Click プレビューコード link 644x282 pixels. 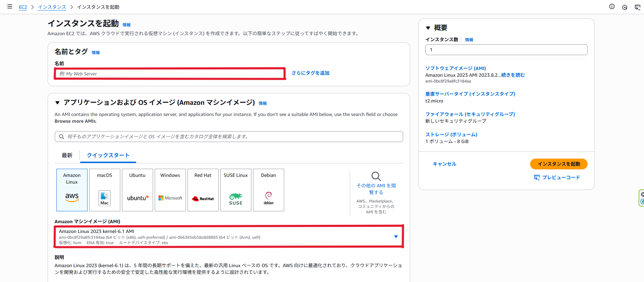561,178
